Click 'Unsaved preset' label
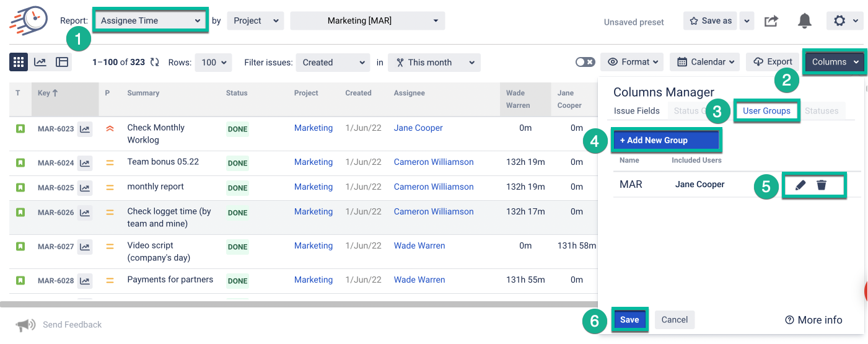The height and width of the screenshot is (344, 868). point(634,22)
